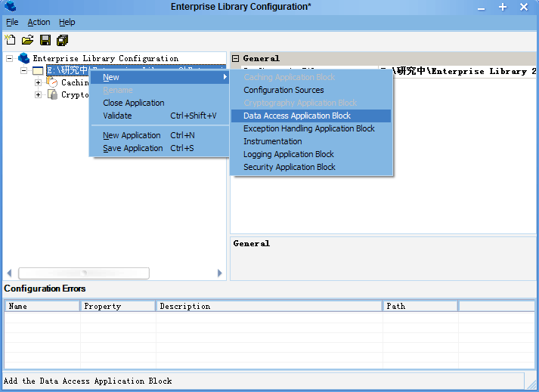Close the Enterprise Library Configuration window
This screenshot has height=392, width=539.
(x=524, y=7)
